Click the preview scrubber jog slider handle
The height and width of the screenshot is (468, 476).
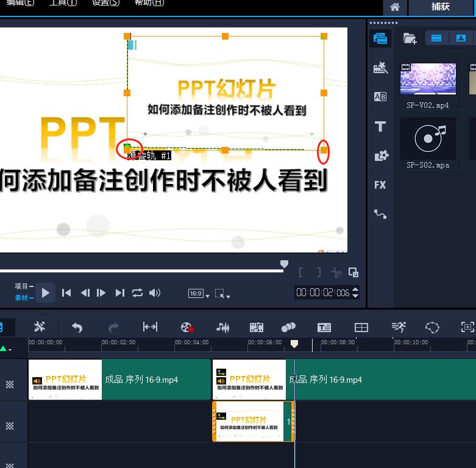pos(284,264)
